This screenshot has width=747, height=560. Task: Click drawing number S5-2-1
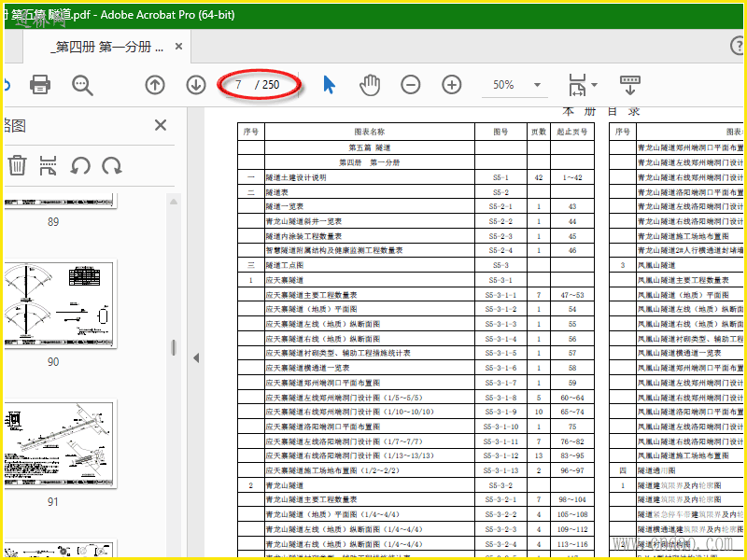500,206
